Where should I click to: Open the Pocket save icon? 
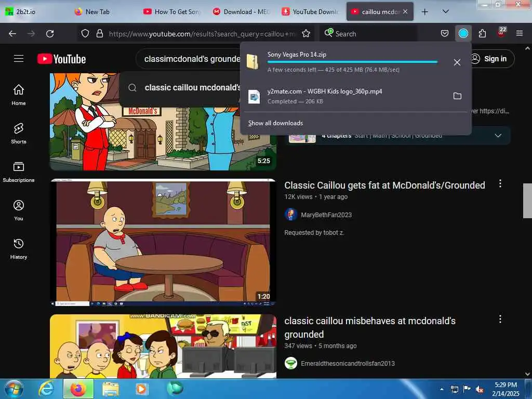pyautogui.click(x=445, y=33)
